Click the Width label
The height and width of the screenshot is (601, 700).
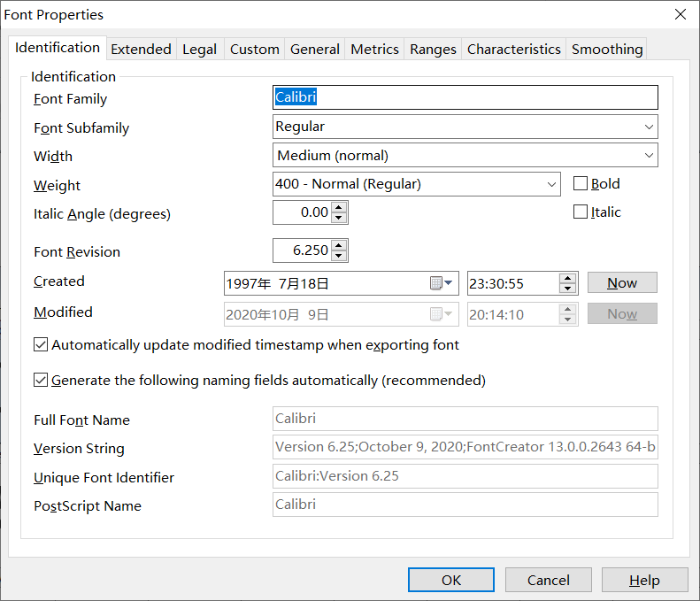point(53,157)
